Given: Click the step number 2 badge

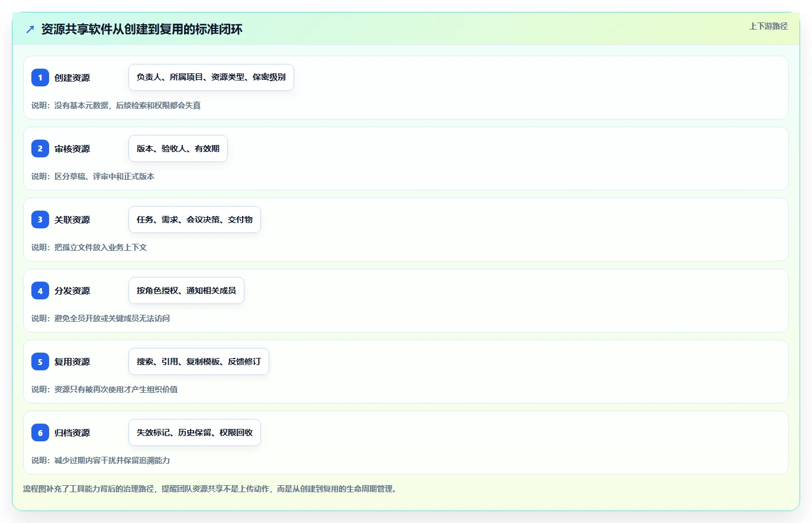Looking at the screenshot, I should tap(40, 148).
